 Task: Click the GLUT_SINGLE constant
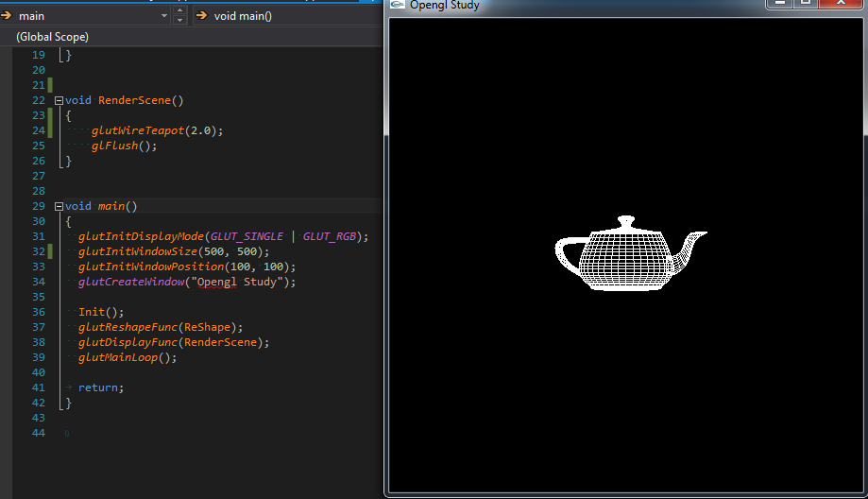pyautogui.click(x=247, y=236)
